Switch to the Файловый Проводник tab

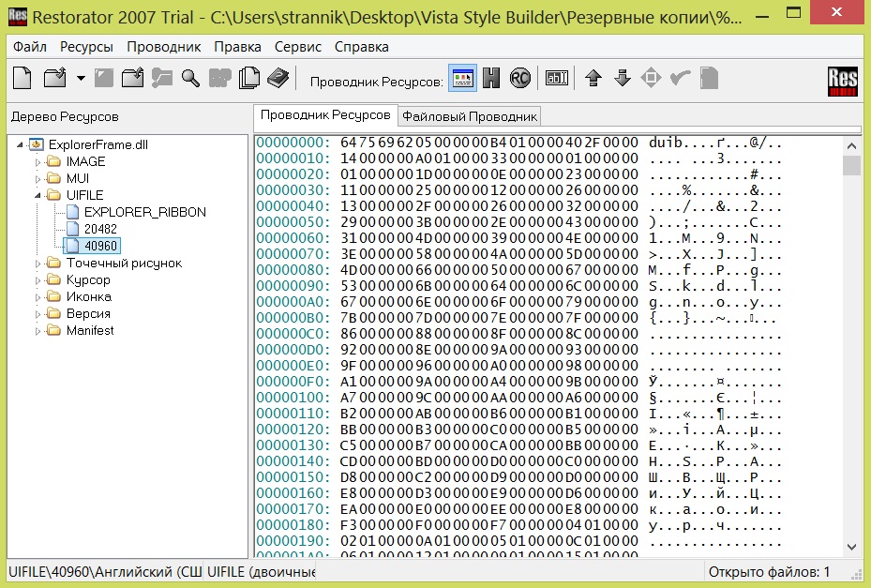[x=470, y=116]
